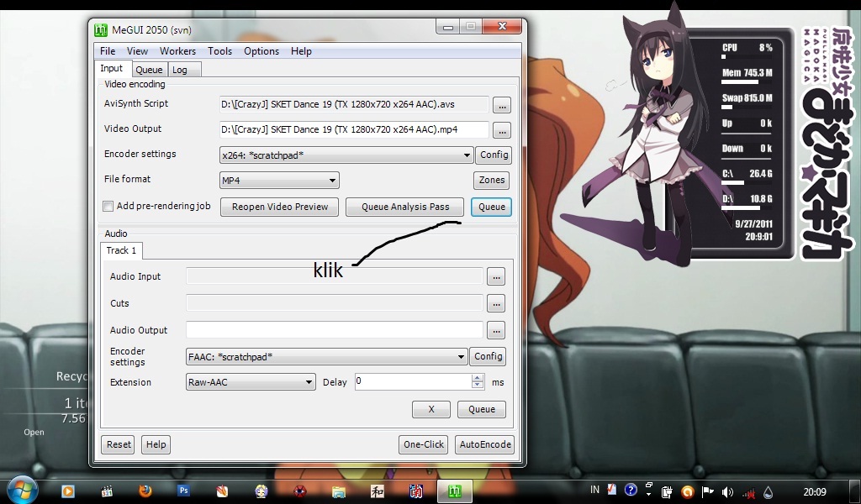This screenshot has width=861, height=504.
Task: Click the AviSynth Script path field
Action: (354, 104)
